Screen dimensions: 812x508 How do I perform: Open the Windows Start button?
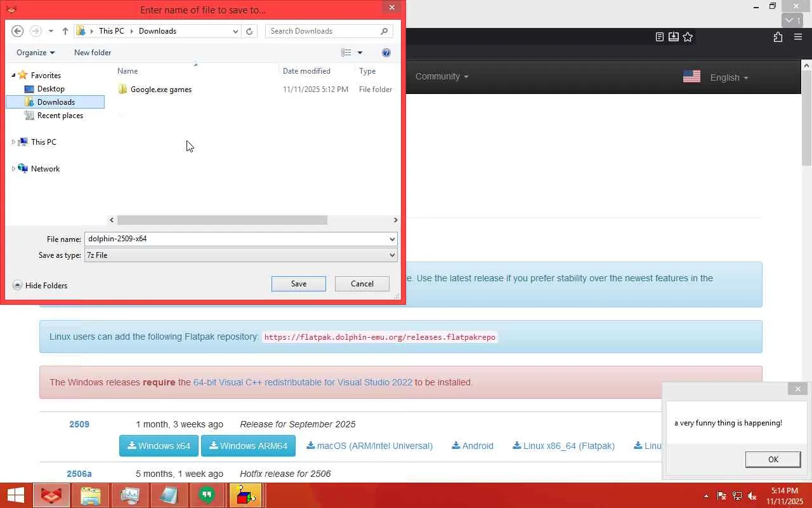click(16, 495)
